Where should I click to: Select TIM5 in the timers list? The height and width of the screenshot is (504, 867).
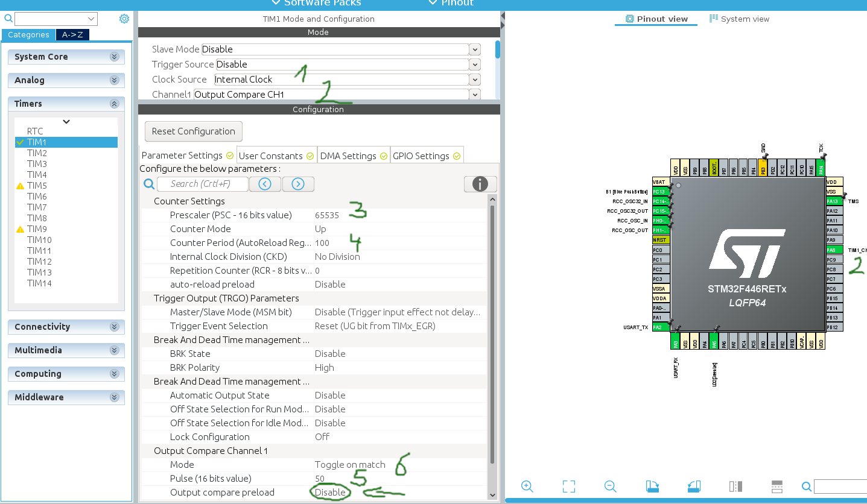[x=37, y=186]
